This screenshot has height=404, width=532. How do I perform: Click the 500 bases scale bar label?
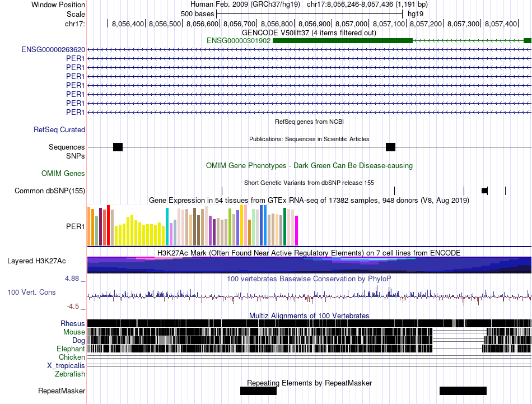tap(198, 14)
